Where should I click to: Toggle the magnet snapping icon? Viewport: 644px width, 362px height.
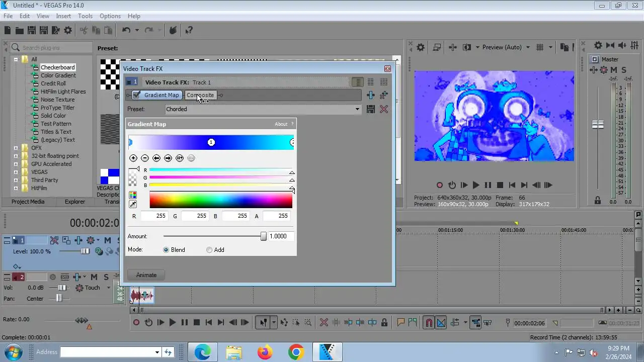tap(429, 323)
